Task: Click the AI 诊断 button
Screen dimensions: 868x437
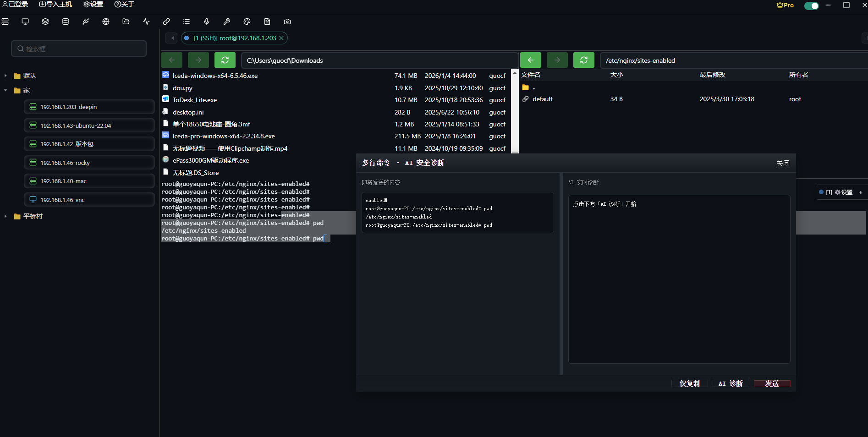Action: coord(731,383)
